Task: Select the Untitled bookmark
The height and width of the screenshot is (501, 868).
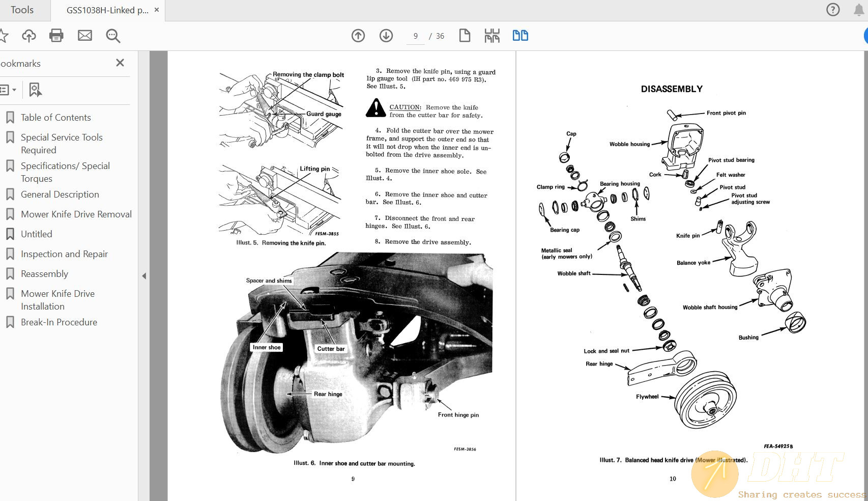Action: click(x=37, y=234)
